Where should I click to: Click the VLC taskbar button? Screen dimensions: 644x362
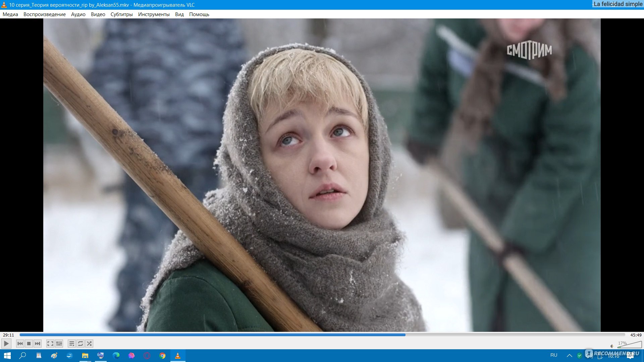click(178, 356)
